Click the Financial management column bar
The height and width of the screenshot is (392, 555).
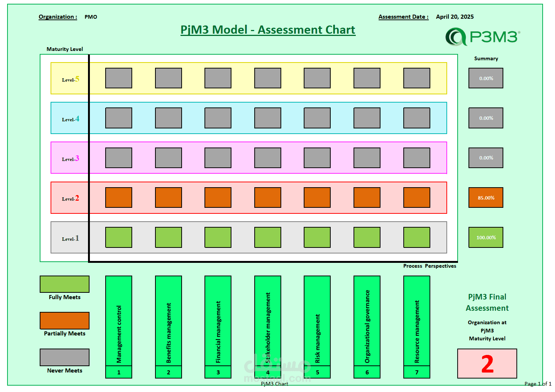point(218,321)
